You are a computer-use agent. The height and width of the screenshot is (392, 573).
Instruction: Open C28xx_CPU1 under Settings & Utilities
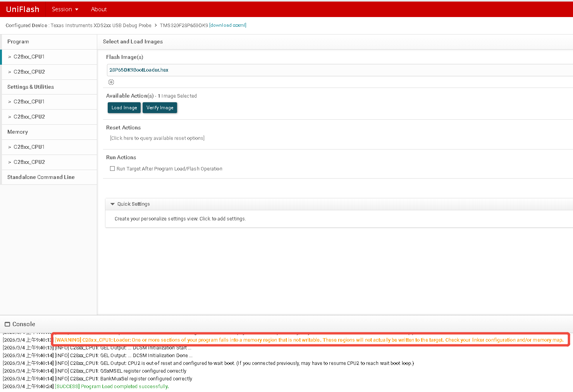49,102
